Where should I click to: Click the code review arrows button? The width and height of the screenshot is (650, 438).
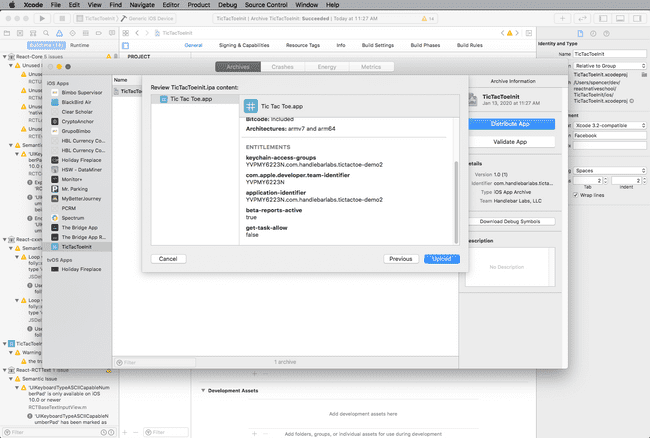[x=582, y=18]
